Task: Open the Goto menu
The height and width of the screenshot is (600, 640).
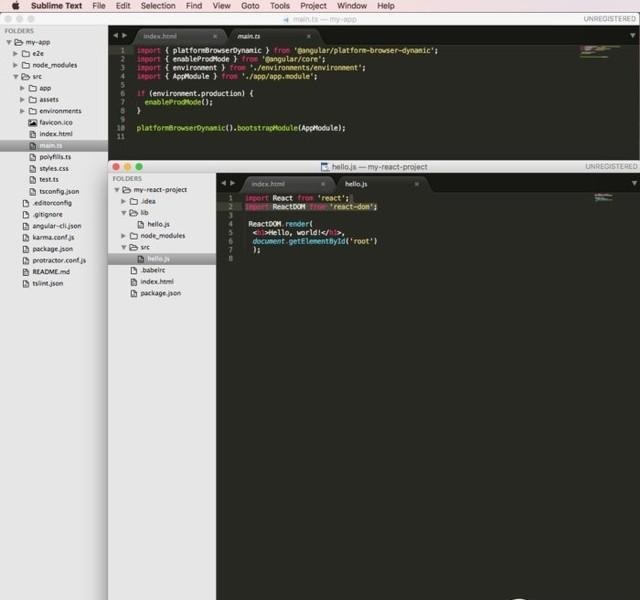Action: coord(249,6)
